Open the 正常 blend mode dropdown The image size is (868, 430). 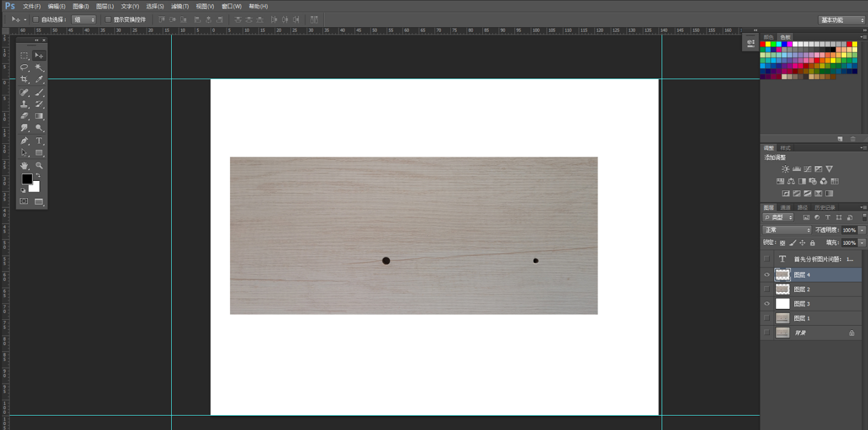(787, 230)
